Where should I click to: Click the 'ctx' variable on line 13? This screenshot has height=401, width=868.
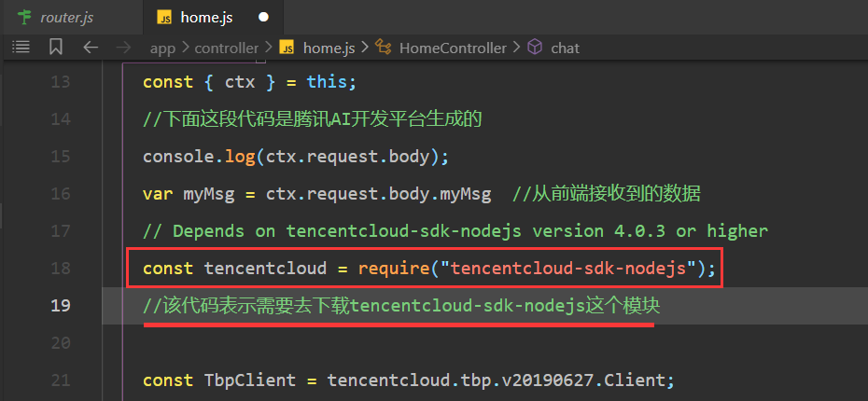click(x=240, y=82)
